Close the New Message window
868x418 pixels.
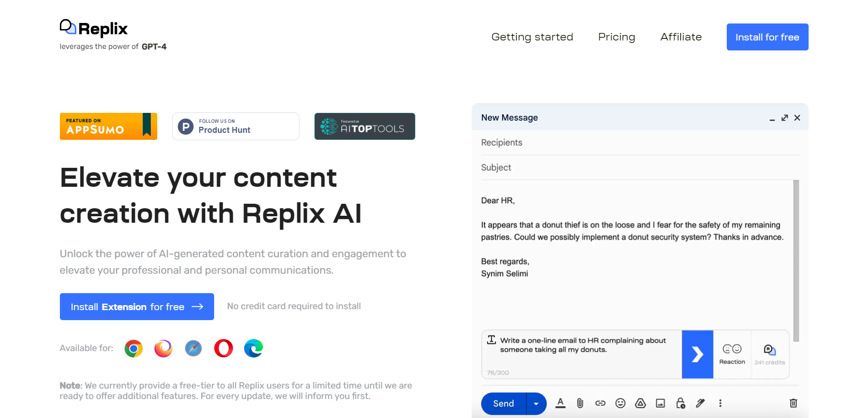click(797, 118)
